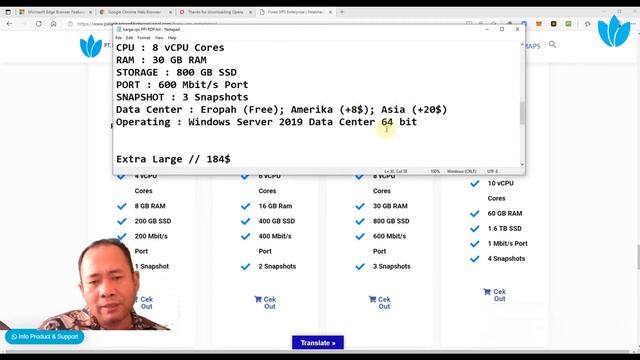The width and height of the screenshot is (640, 360).
Task: Click the checkmark beside 2 Snapshots
Action: pos(245,267)
